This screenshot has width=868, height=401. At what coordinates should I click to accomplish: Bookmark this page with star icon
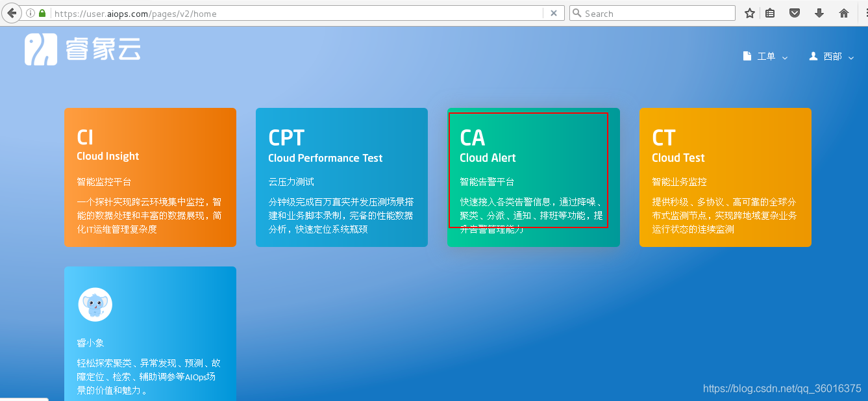point(750,13)
